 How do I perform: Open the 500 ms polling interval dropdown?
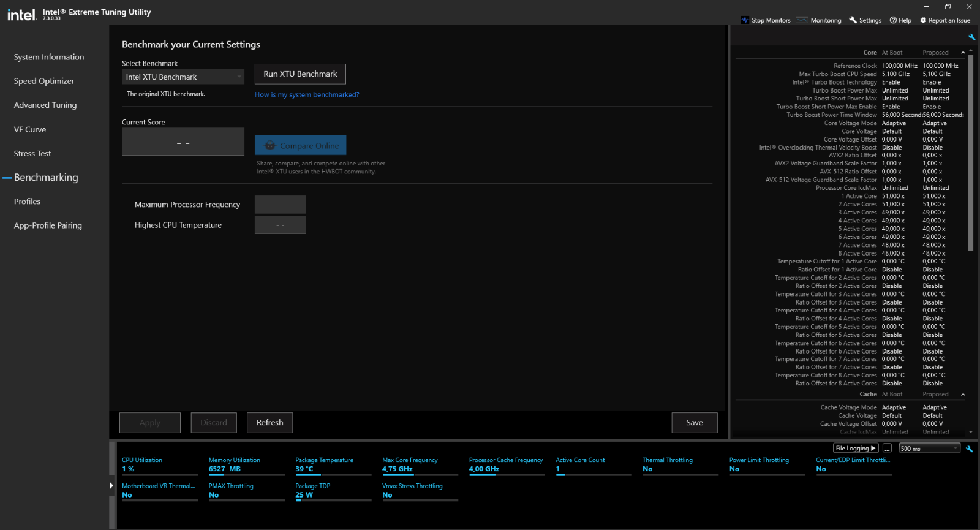pos(929,449)
